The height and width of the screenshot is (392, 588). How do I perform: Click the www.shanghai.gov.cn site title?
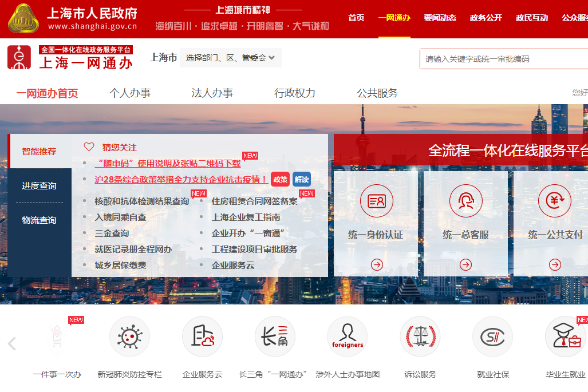92,27
